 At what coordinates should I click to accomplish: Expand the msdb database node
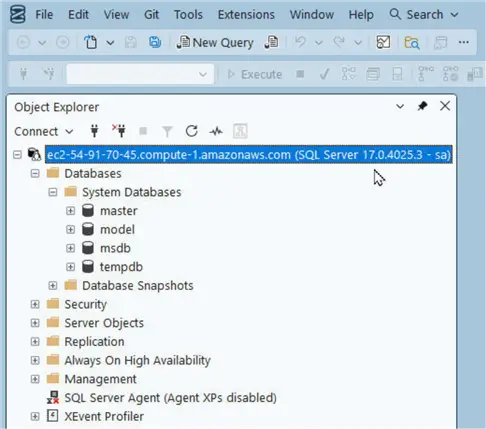tap(70, 248)
